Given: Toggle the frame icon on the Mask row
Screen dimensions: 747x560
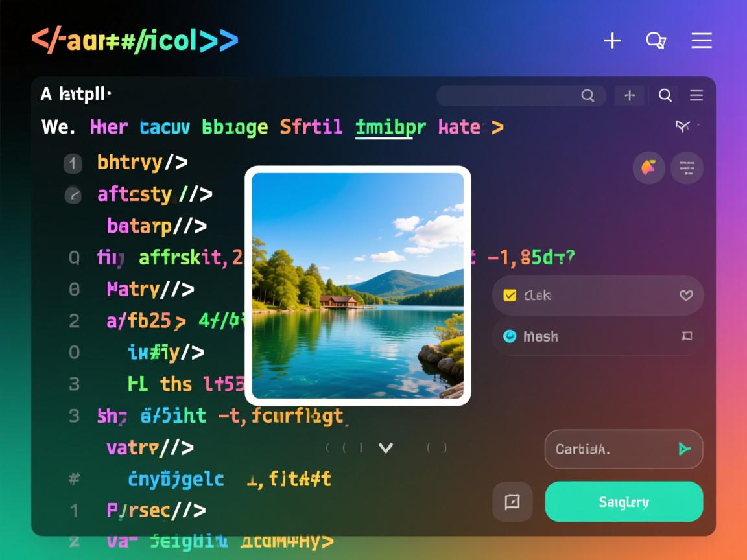Looking at the screenshot, I should click(686, 336).
